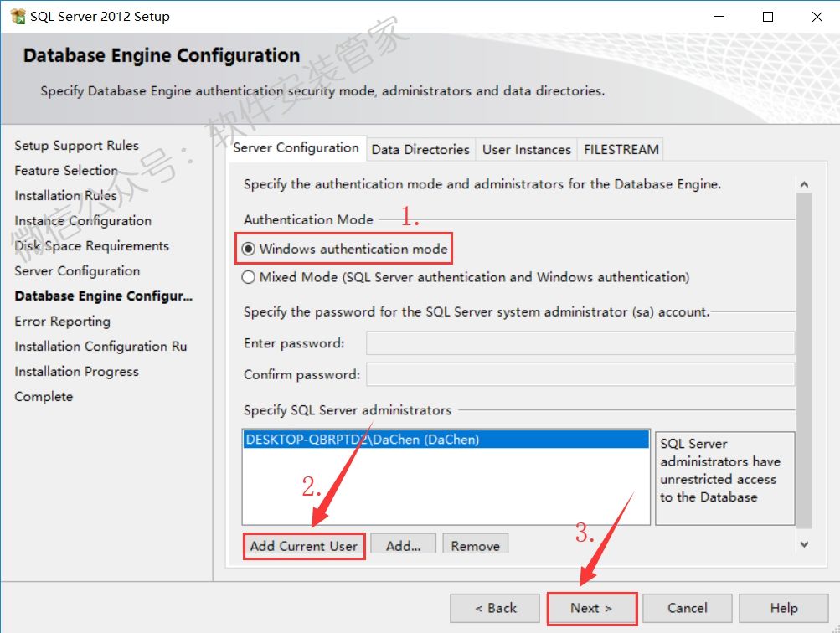Click the vertical scrollbar thumb in panel
Image resolution: width=840 pixels, height=633 pixels.
coord(804,360)
